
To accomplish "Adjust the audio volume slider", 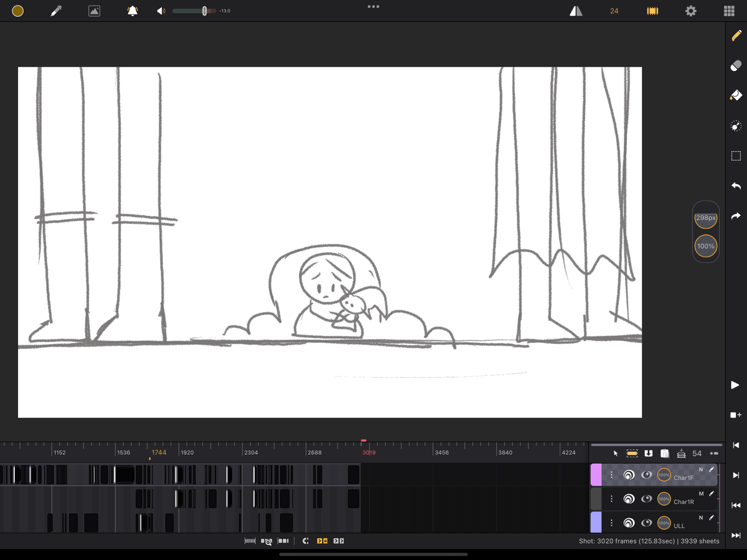I will click(194, 11).
